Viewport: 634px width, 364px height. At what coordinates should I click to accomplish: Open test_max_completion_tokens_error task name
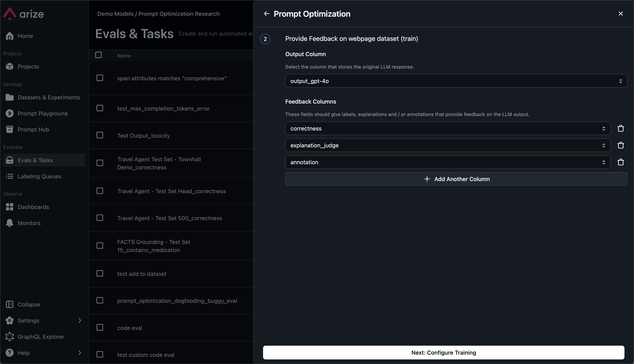pos(163,109)
